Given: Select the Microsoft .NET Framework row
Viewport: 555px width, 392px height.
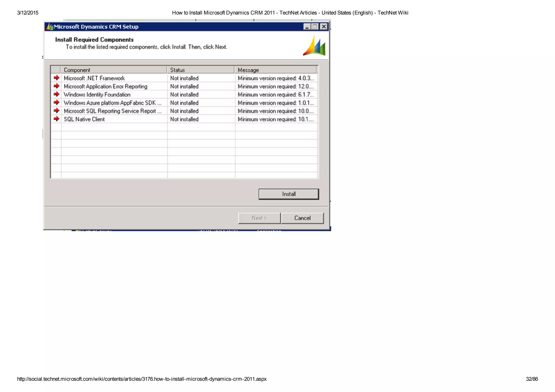Looking at the screenshot, I should coord(184,78).
